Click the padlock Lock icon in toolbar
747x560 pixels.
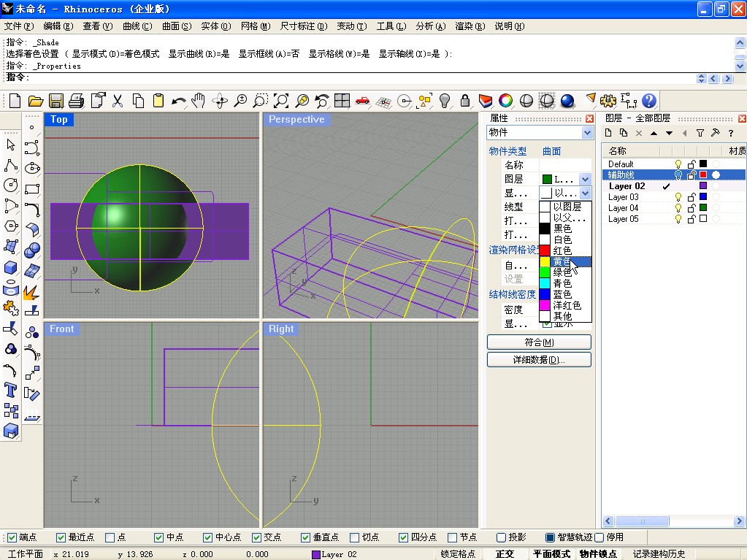coord(464,101)
